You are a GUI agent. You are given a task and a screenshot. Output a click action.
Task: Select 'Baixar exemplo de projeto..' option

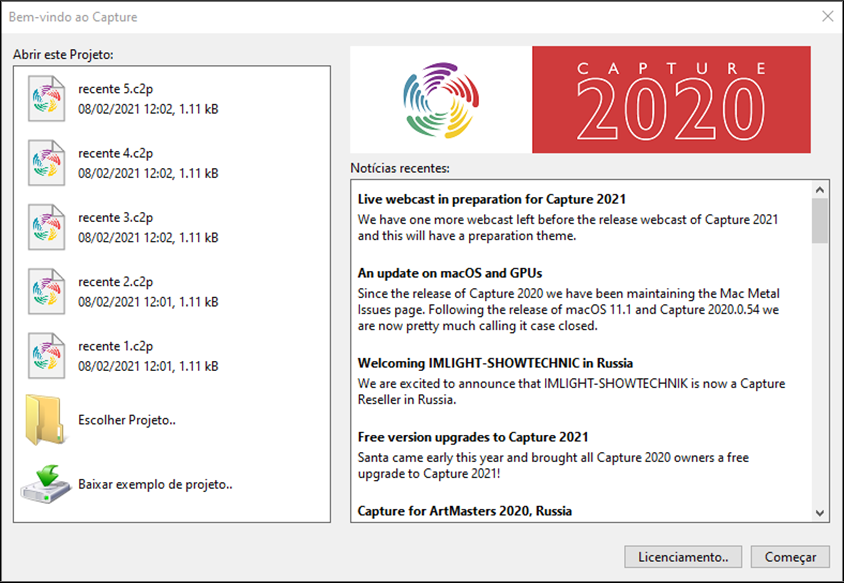click(x=156, y=484)
